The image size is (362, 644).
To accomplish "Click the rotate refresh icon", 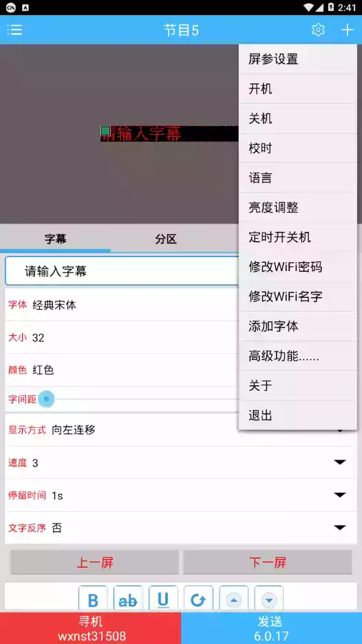I will click(x=198, y=600).
